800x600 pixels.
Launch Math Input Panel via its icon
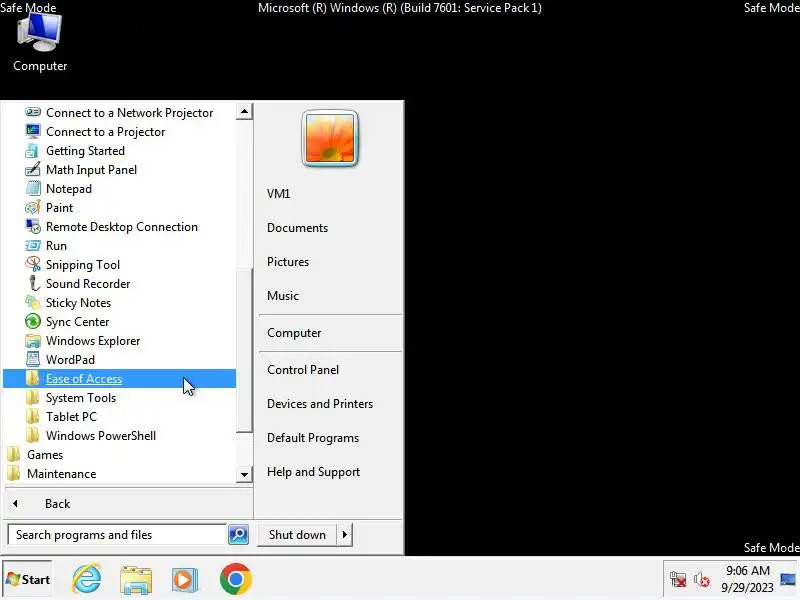tap(33, 169)
